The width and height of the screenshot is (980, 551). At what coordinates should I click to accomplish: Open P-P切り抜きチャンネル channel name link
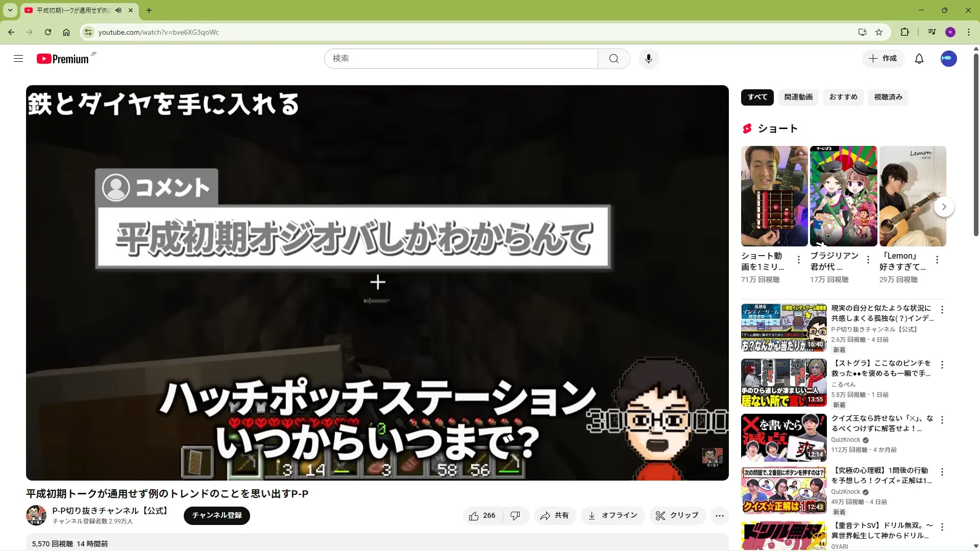coord(110,511)
